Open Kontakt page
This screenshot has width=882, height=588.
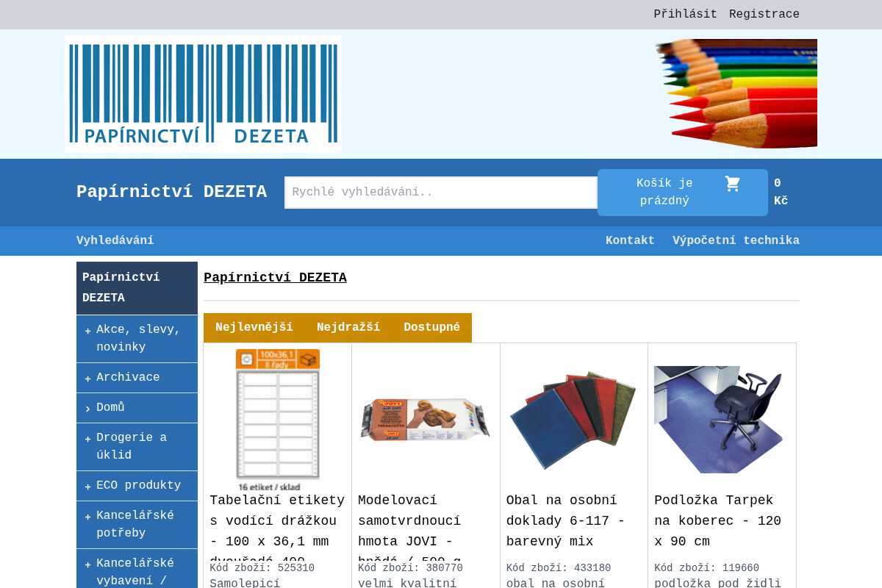[x=630, y=241]
